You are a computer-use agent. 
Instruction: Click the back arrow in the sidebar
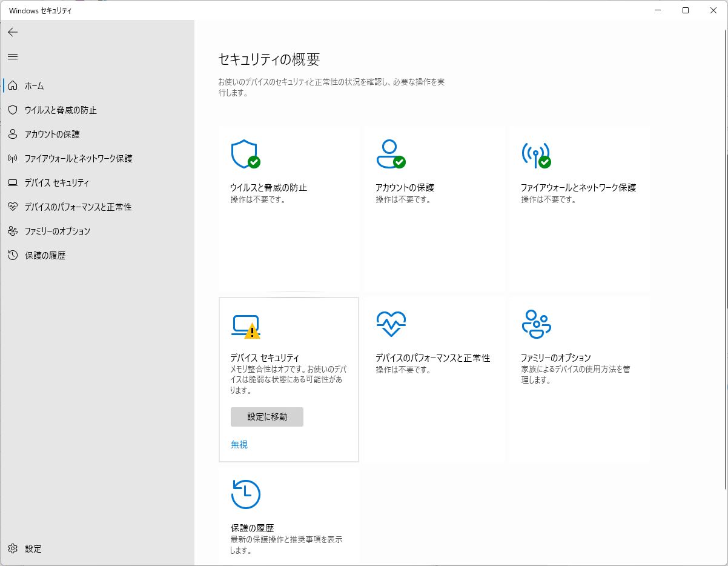click(x=13, y=32)
